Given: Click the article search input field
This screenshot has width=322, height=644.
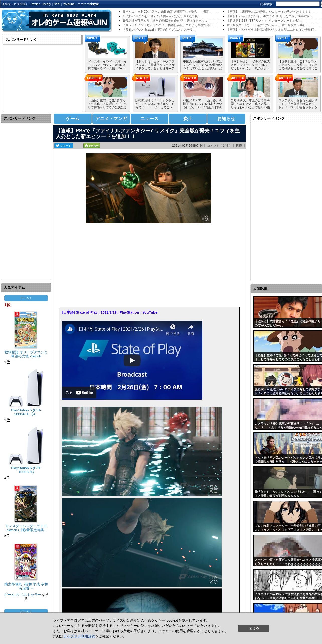Looking at the screenshot, I should tap(298, 4).
